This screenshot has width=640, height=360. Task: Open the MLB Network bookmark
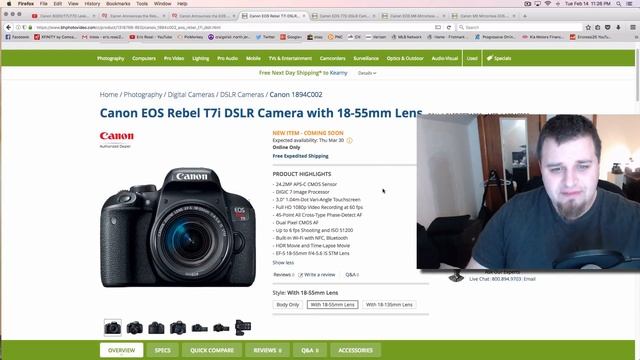coord(406,37)
